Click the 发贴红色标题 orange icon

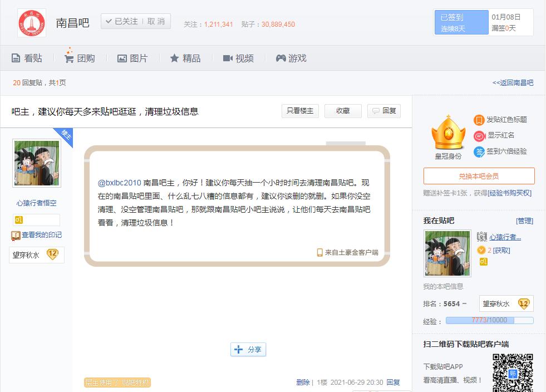479,120
